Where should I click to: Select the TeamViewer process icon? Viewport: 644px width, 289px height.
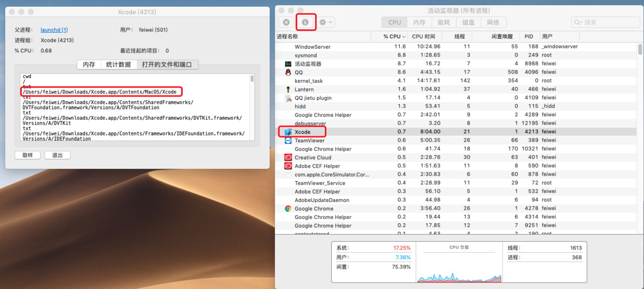click(288, 140)
